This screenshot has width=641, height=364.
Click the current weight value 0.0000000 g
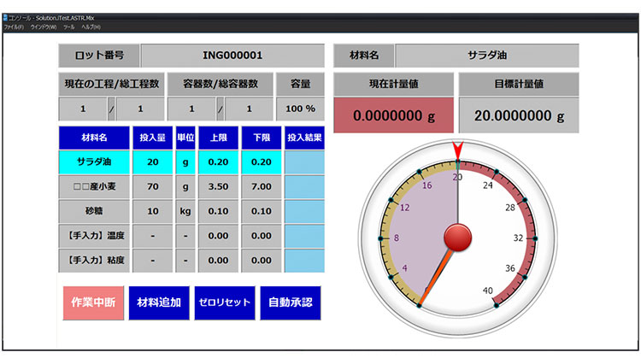pos(394,115)
